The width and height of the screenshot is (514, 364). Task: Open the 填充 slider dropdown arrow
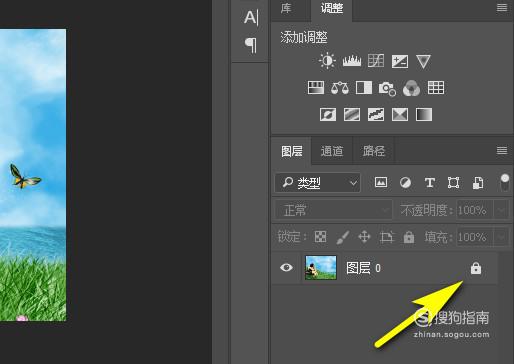(x=502, y=237)
